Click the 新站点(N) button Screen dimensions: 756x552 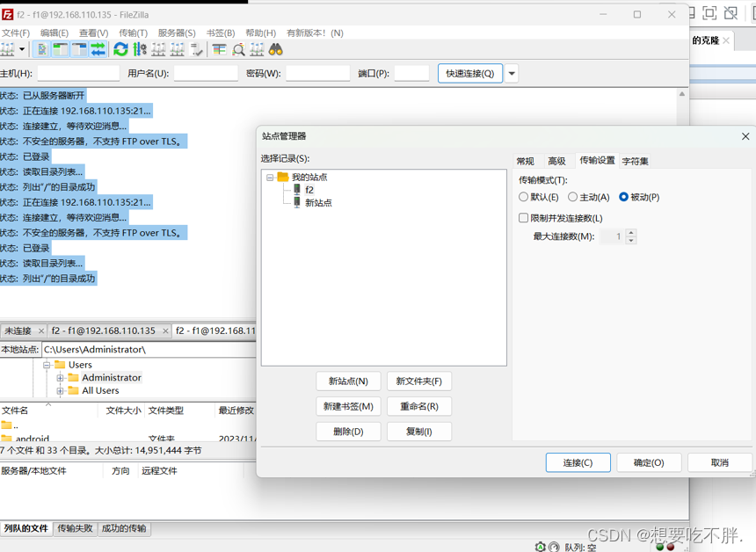coord(349,381)
